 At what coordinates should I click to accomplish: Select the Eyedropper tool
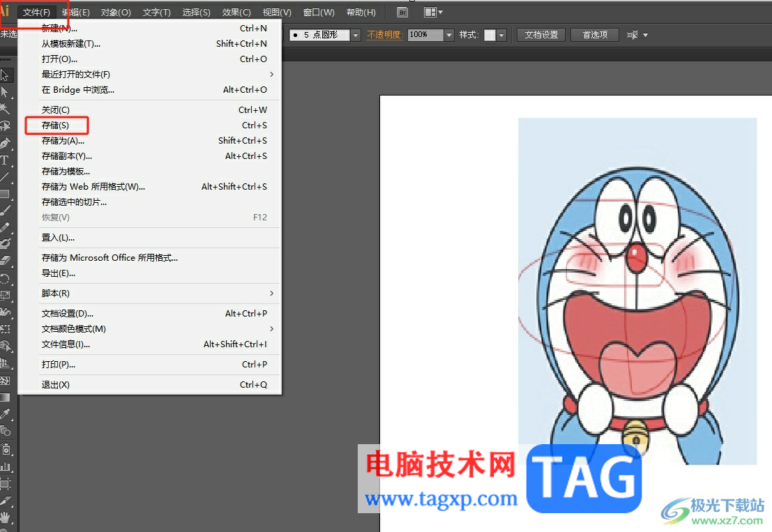(6, 414)
